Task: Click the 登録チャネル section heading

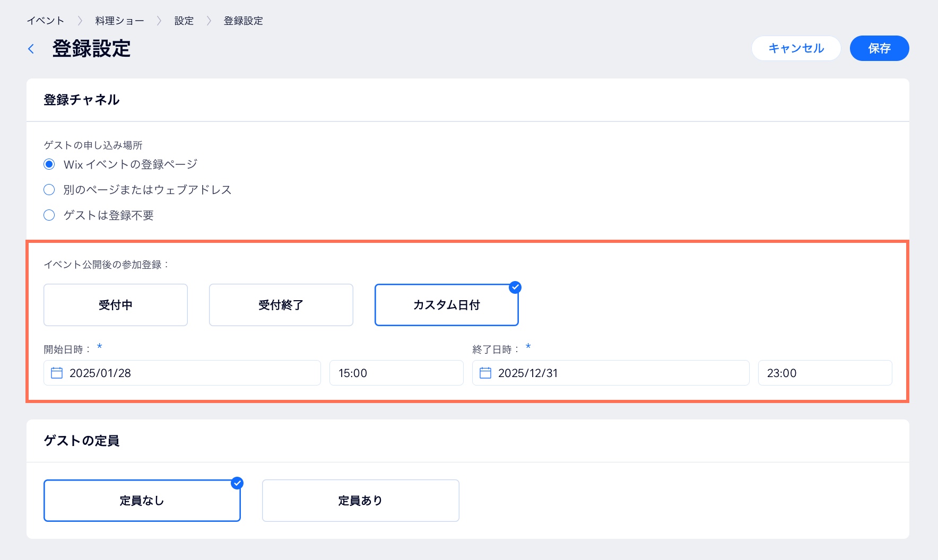Action: pyautogui.click(x=82, y=100)
